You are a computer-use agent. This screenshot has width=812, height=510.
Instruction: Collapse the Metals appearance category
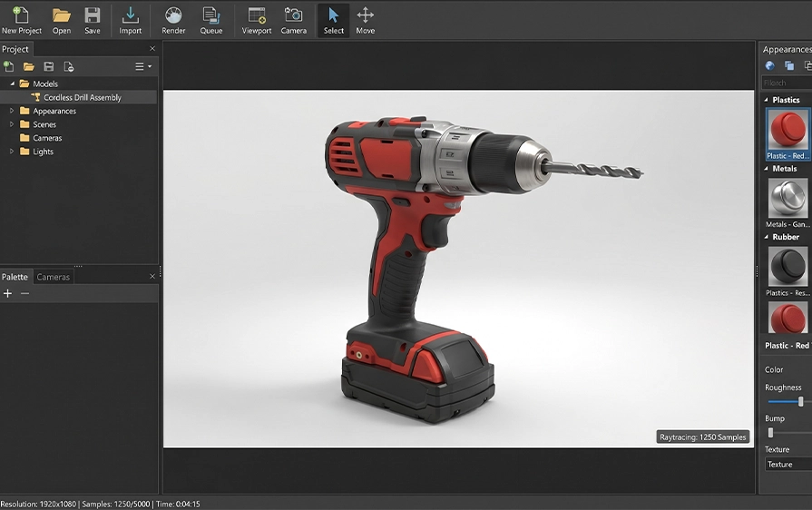pos(767,168)
